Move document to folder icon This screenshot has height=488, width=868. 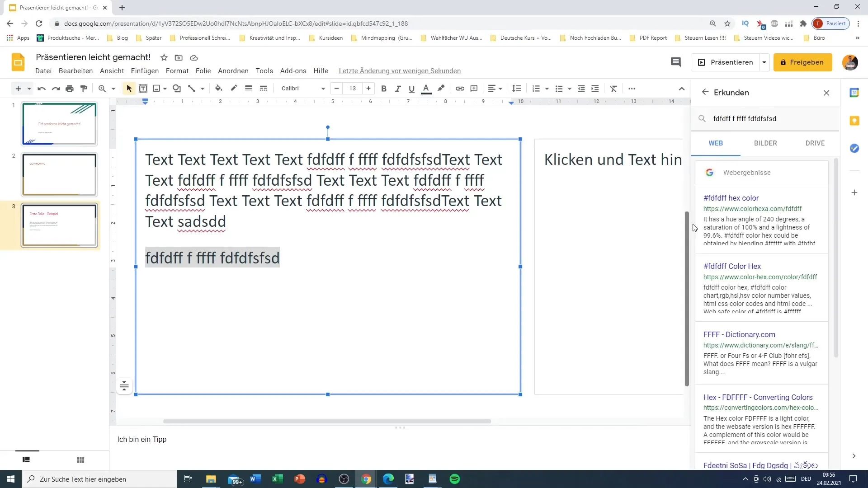click(x=179, y=57)
